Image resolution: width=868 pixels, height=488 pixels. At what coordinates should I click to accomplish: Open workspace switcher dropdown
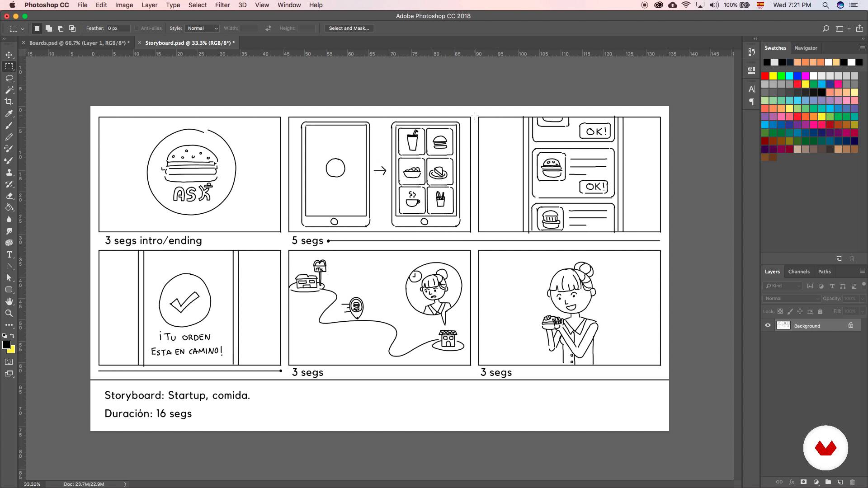[843, 28]
